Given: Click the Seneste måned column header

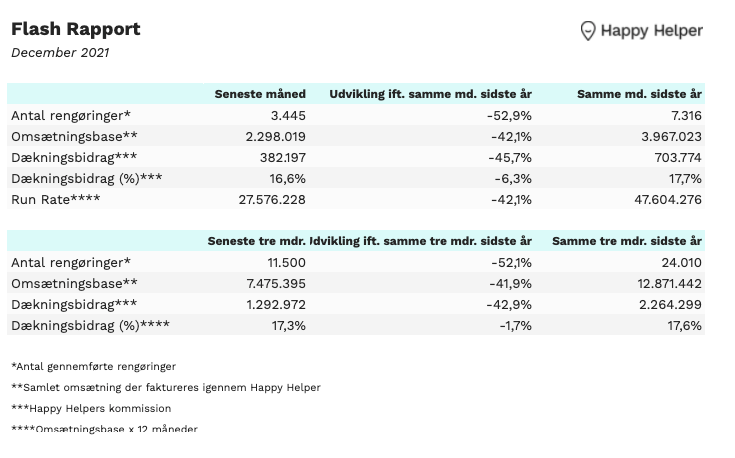Looking at the screenshot, I should (260, 94).
